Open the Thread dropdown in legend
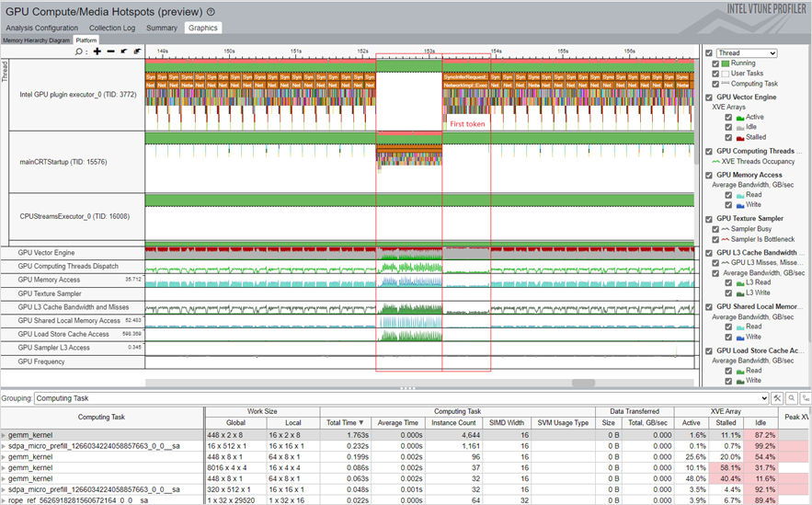Image resolution: width=812 pixels, height=505 pixels. coord(746,53)
